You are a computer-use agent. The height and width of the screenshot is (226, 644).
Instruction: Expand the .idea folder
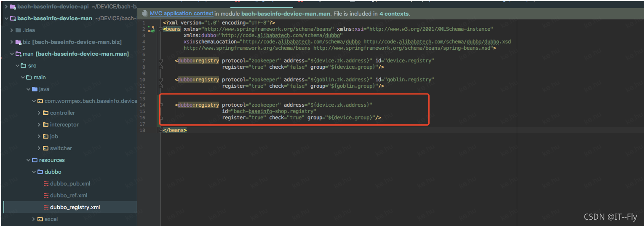tap(11, 30)
